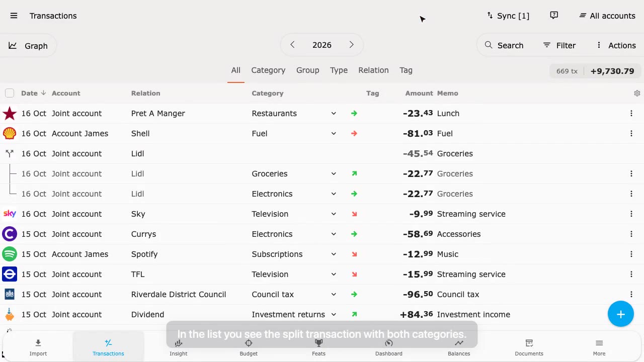Open the Budget section
Viewport: 644px width, 362px height.
pos(249,347)
